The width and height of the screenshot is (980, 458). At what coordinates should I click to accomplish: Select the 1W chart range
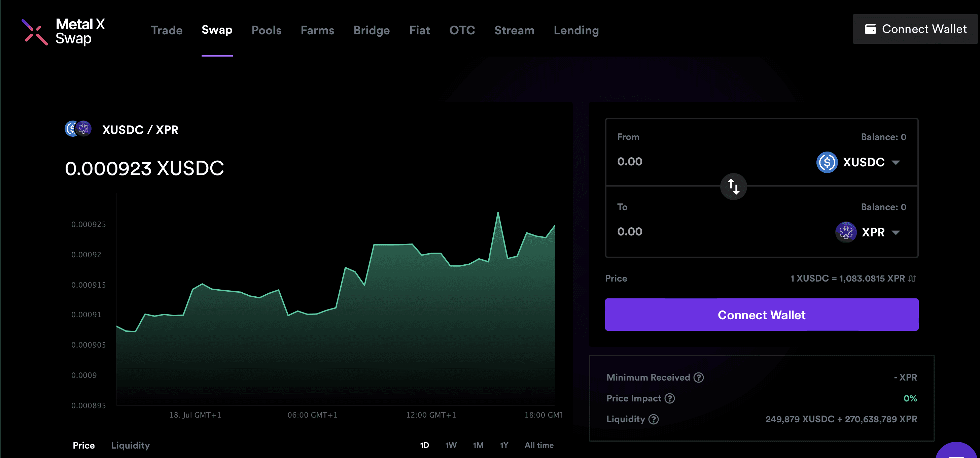click(x=451, y=445)
